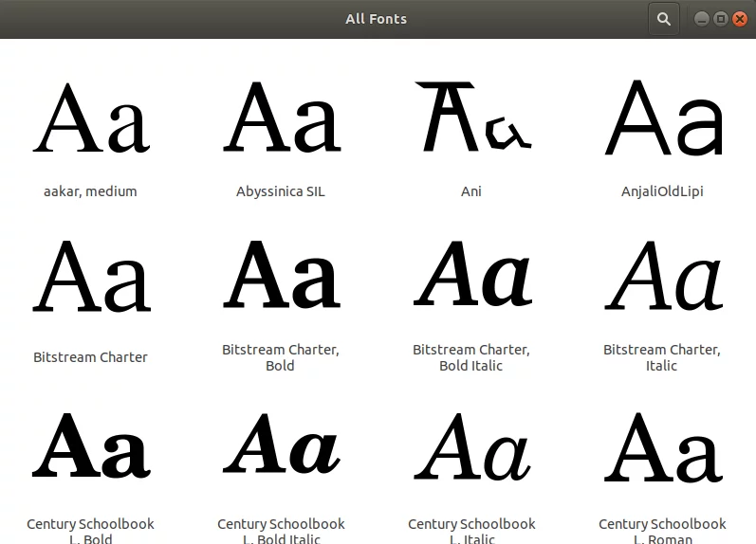Maximize the All Fonts window
The height and width of the screenshot is (544, 756).
click(x=721, y=19)
